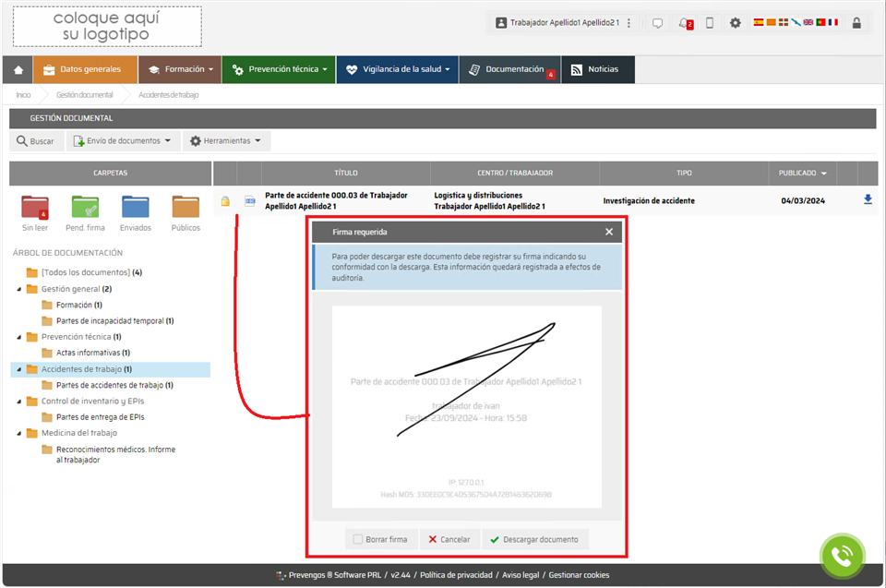Click 'Descargar documento' button
The width and height of the screenshot is (886, 588).
tap(533, 540)
